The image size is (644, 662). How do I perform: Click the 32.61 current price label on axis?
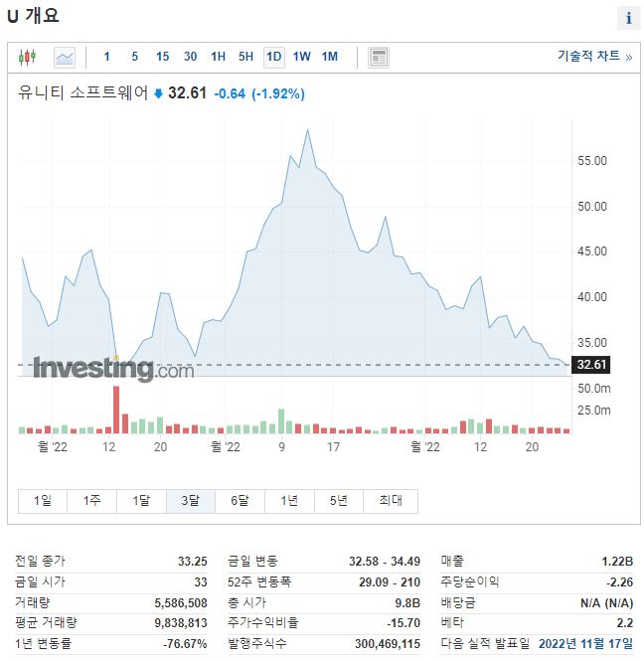(x=590, y=365)
